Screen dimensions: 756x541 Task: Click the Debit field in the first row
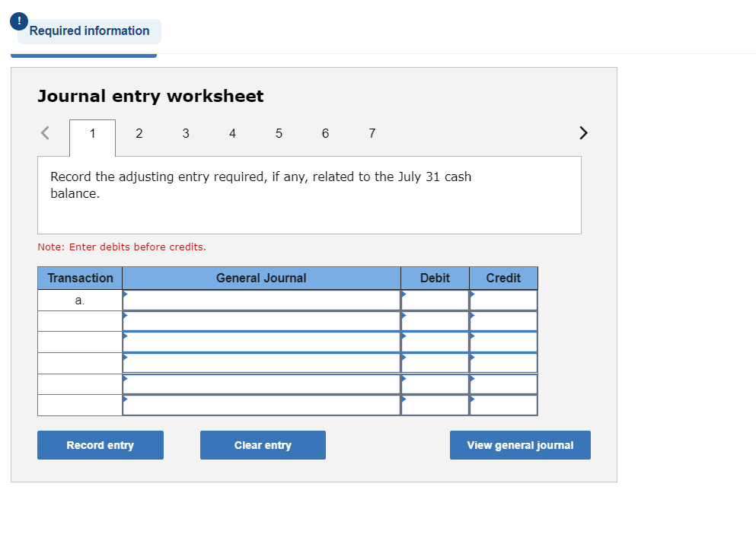pos(435,300)
